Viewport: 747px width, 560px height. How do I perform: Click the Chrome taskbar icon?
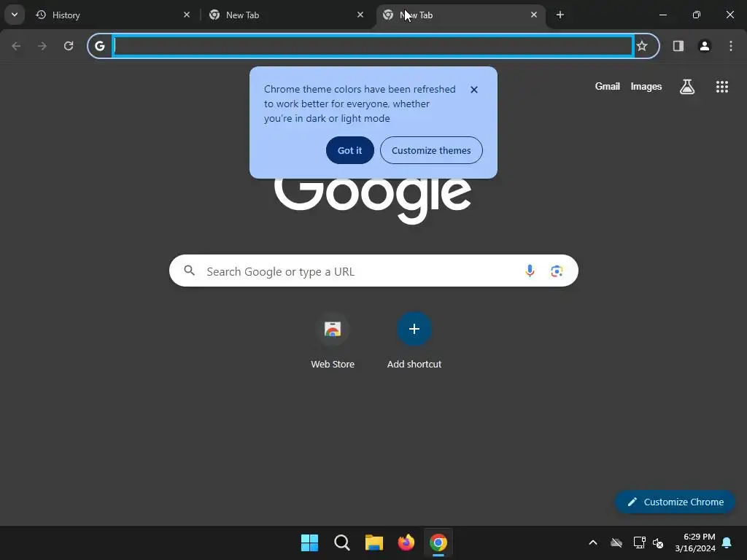tap(438, 542)
